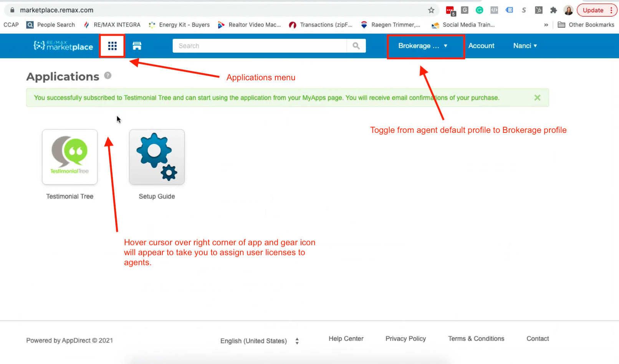Click the Contact footer link
The height and width of the screenshot is (364, 619).
(x=538, y=339)
